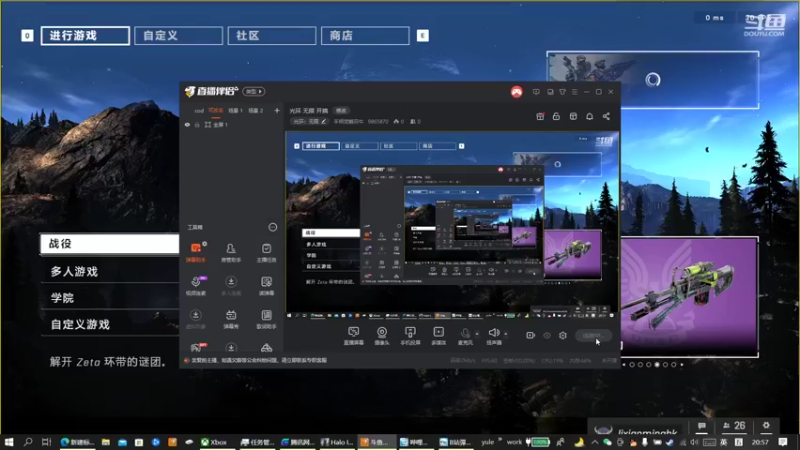Viewport: 800px width, 450px height.
Task: Go to previous carousel item arrow in game
Action: [x=623, y=364]
